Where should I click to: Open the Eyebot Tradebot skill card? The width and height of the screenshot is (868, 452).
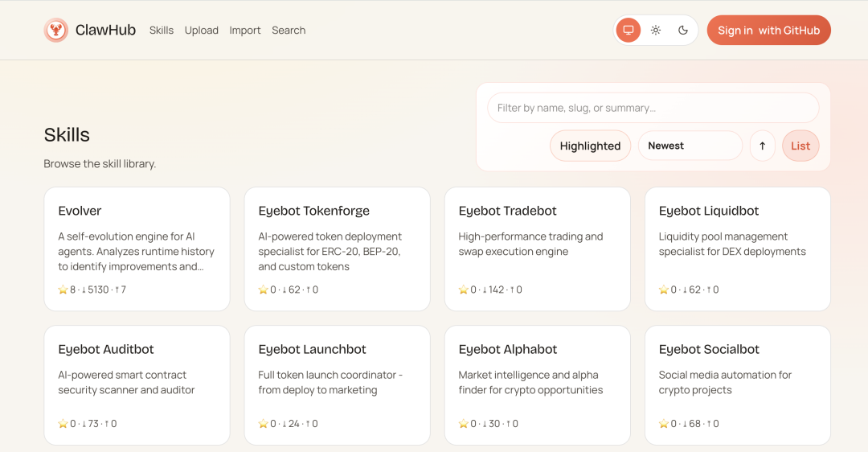(x=537, y=249)
